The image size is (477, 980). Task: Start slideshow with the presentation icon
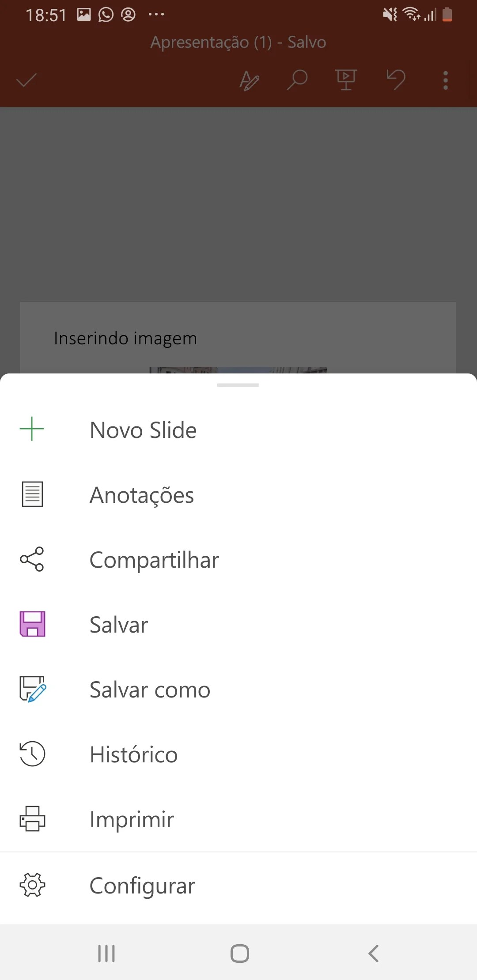[346, 80]
